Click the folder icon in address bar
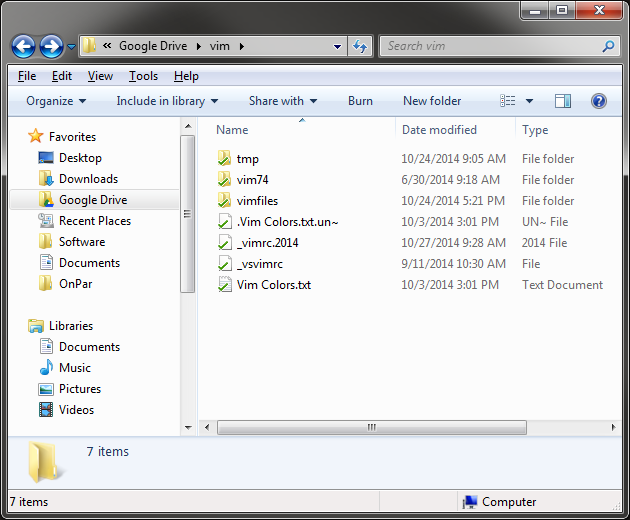630x520 pixels. click(x=89, y=46)
